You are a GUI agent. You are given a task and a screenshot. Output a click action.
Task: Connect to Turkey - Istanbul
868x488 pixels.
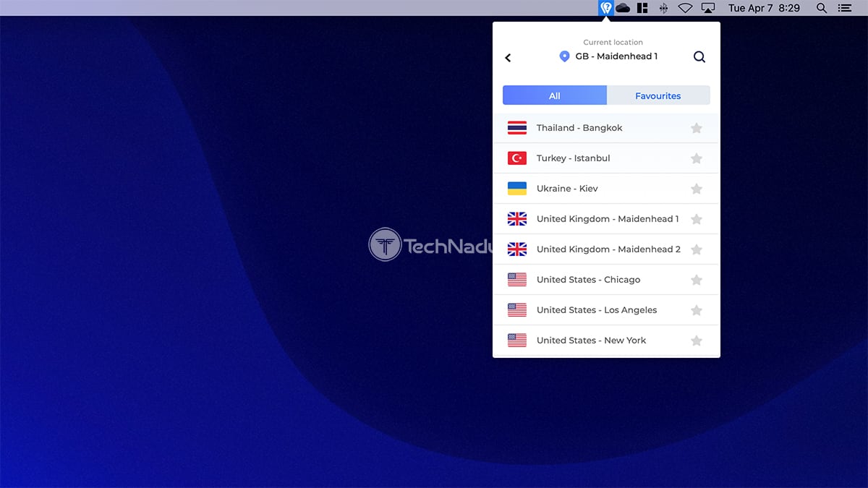(606, 158)
